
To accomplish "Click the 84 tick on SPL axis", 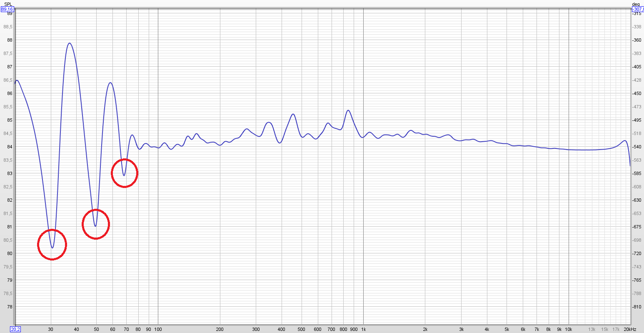I will (x=10, y=147).
